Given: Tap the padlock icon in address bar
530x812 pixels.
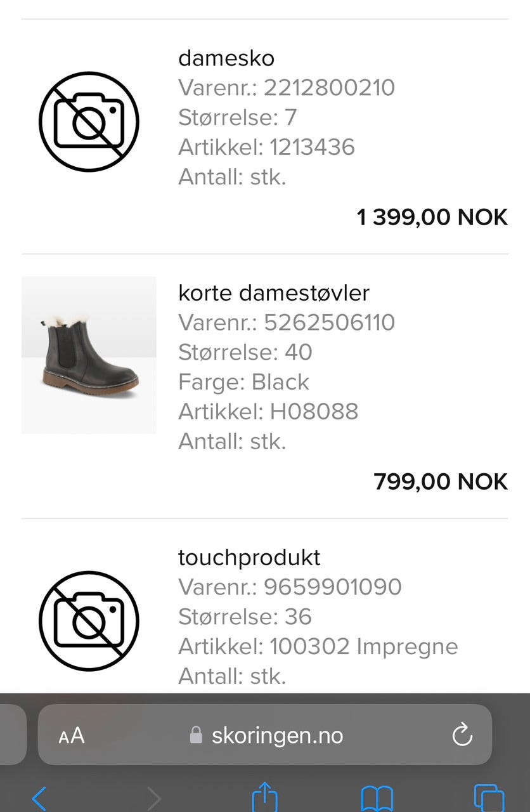Looking at the screenshot, I should [x=196, y=735].
